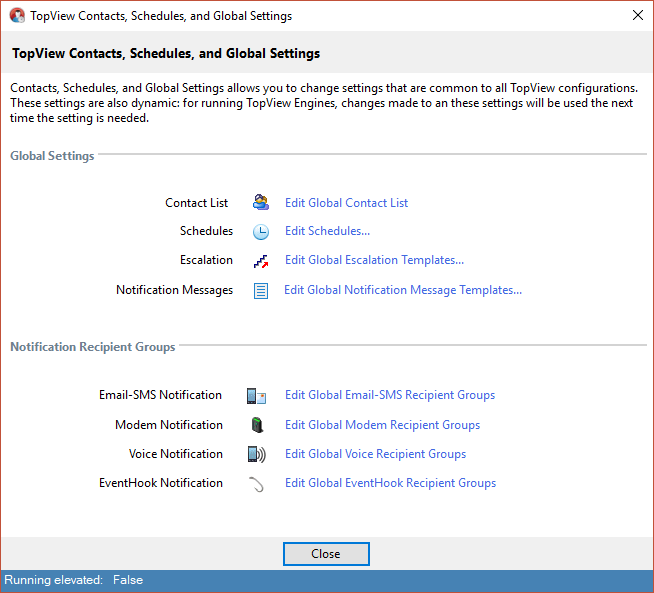Click the Notification Messages document icon

coord(261,291)
